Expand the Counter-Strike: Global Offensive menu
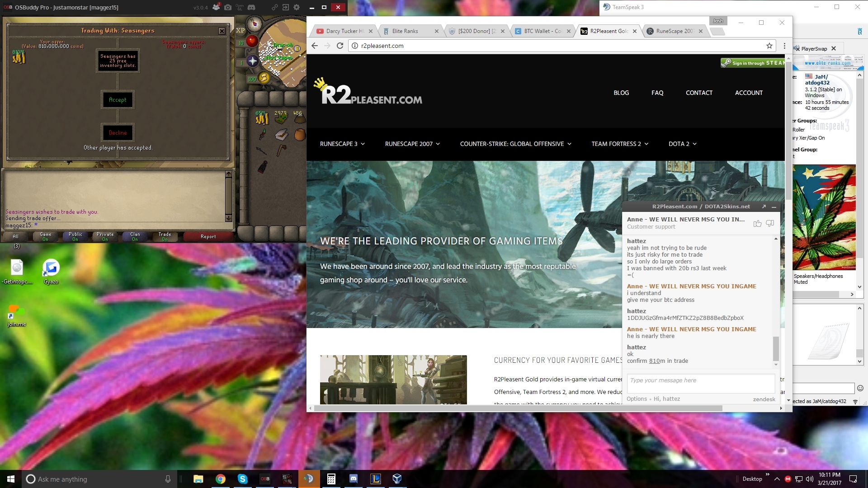868x488 pixels. pos(515,144)
